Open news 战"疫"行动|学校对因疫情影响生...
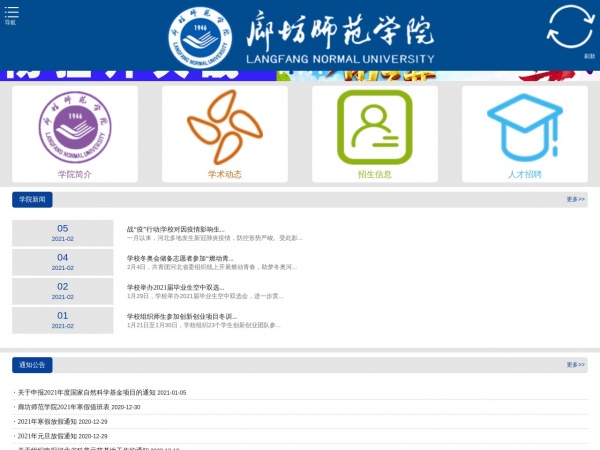Viewport: 600px width, 450px height. [176, 230]
